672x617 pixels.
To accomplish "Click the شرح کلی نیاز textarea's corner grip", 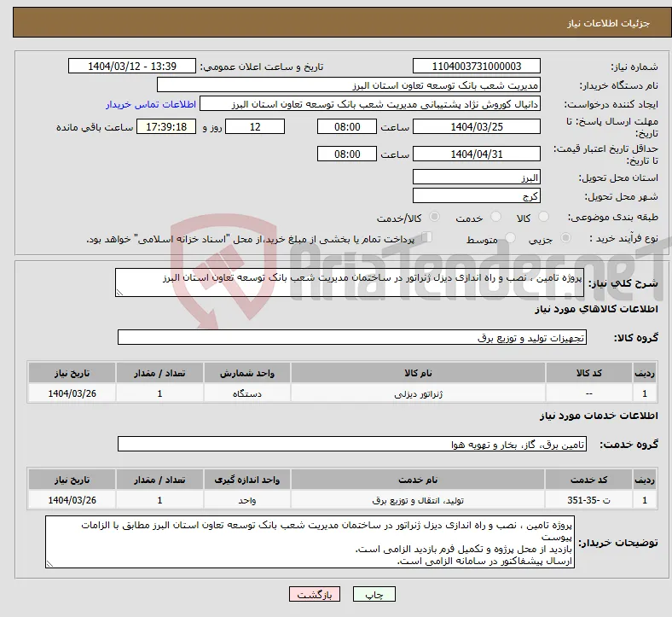I will (119, 293).
